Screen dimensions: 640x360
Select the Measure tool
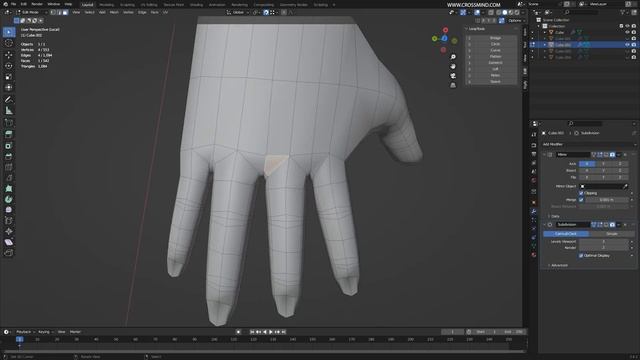tap(9, 111)
